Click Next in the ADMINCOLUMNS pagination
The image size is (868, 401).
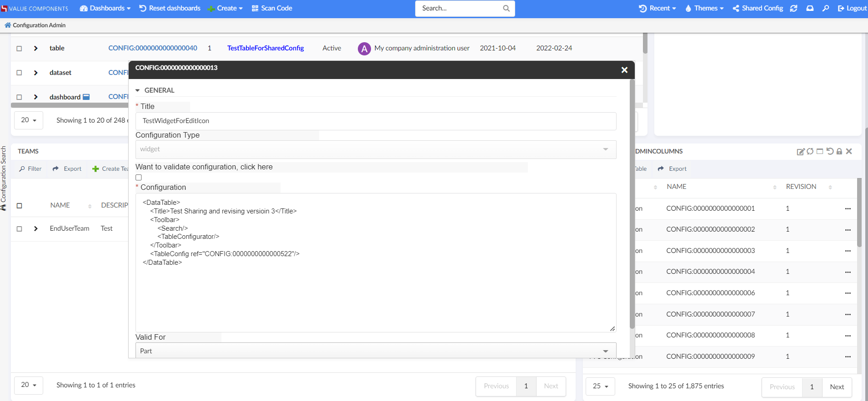coord(837,387)
